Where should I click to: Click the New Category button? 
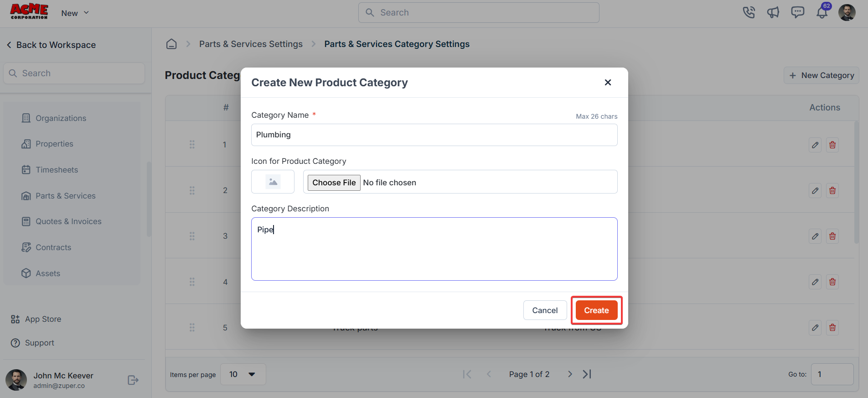tap(821, 75)
